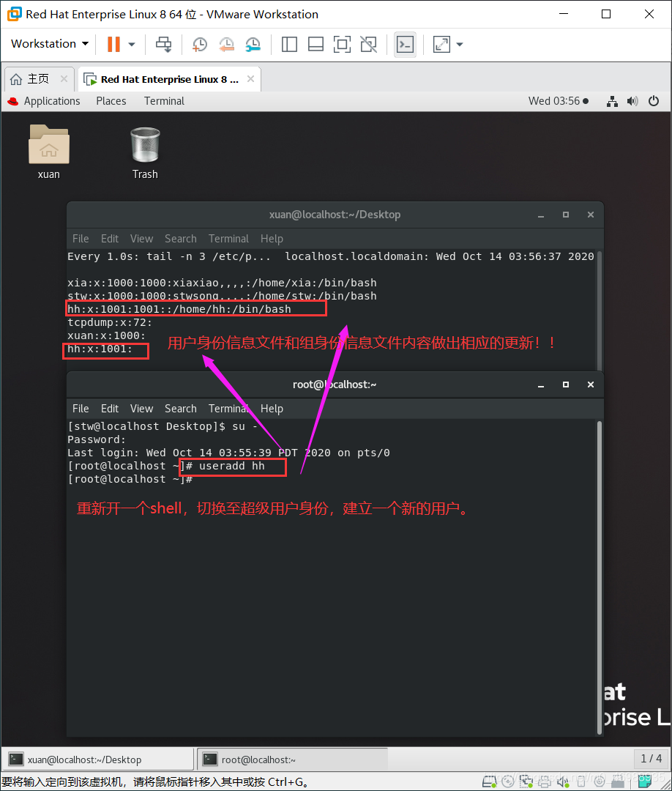This screenshot has height=791, width=672.
Task: Maximize the root@localhost terminal window
Action: click(x=566, y=385)
